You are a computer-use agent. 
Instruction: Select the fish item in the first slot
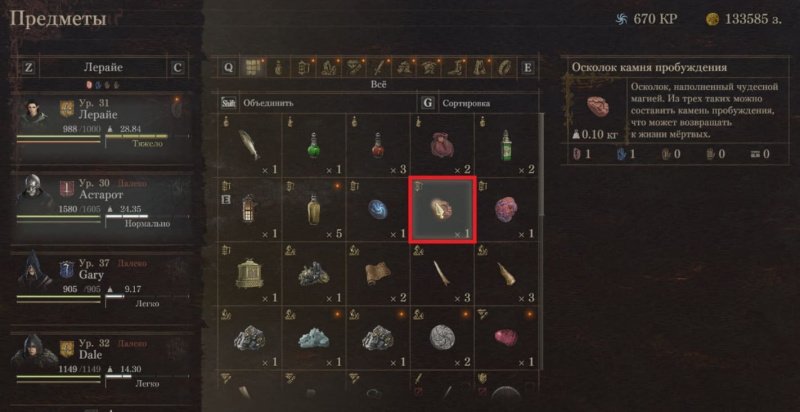pyautogui.click(x=249, y=146)
